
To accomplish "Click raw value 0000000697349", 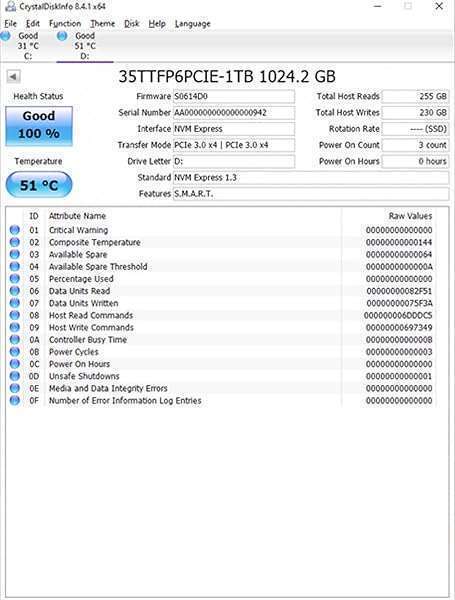I will point(399,328).
